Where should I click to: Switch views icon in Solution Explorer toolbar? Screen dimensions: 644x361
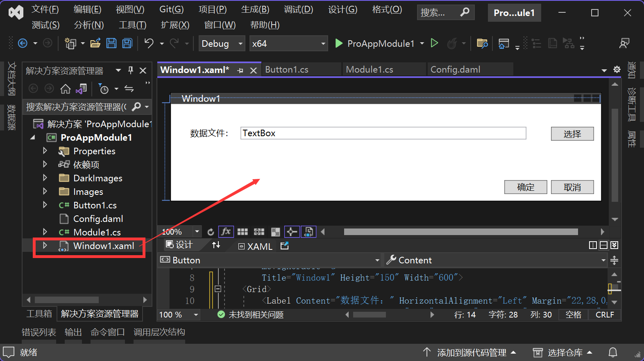pyautogui.click(x=82, y=89)
